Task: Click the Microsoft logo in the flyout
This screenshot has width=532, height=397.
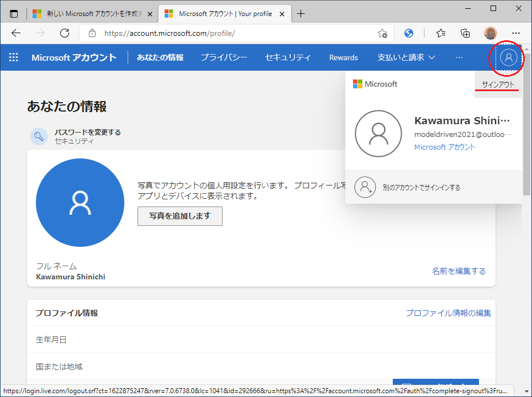Action: click(375, 84)
